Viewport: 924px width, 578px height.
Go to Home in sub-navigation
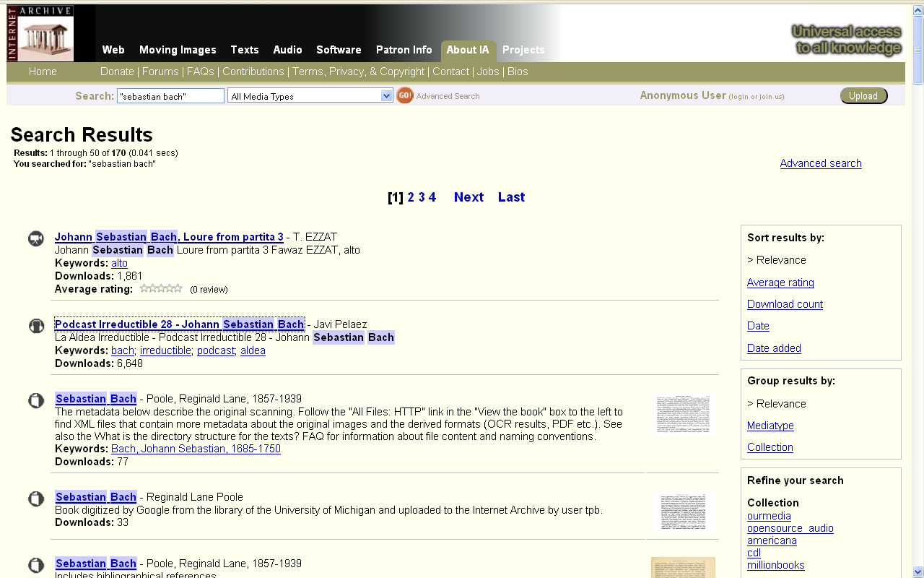(x=43, y=72)
